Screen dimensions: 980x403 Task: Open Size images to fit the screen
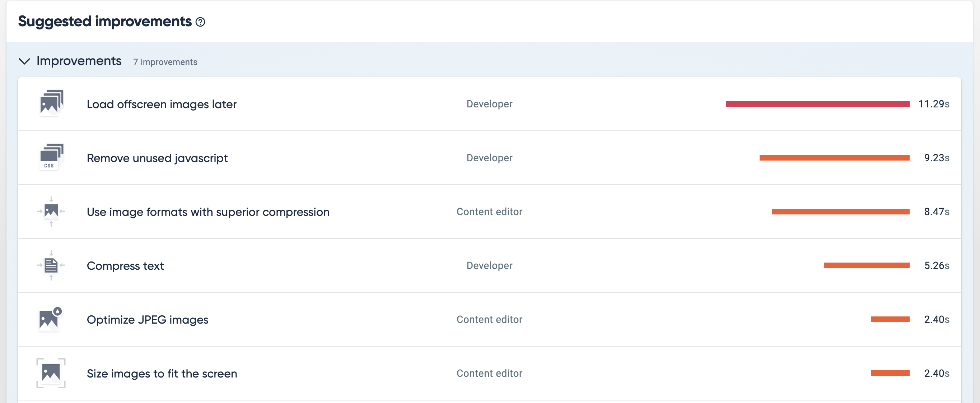pyautogui.click(x=162, y=373)
